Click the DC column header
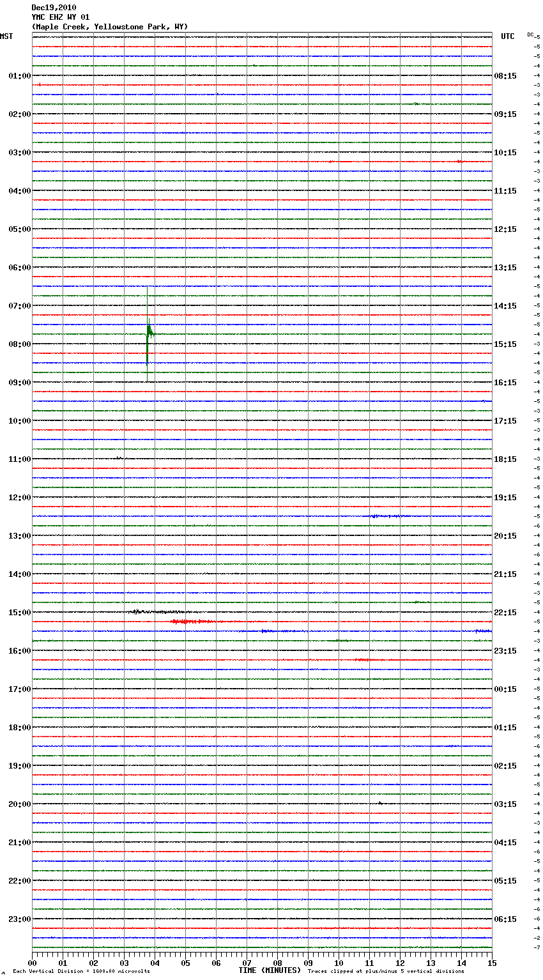Viewport: 543px width, 980px height. pos(531,34)
